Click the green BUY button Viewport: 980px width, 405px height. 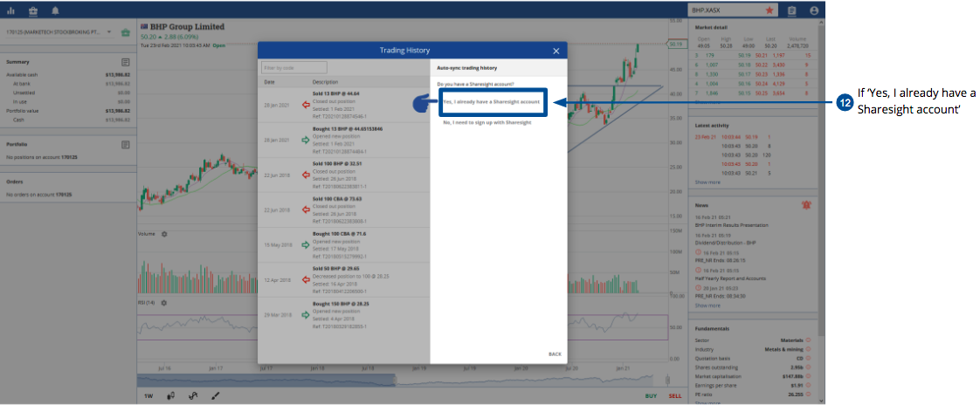coord(651,396)
